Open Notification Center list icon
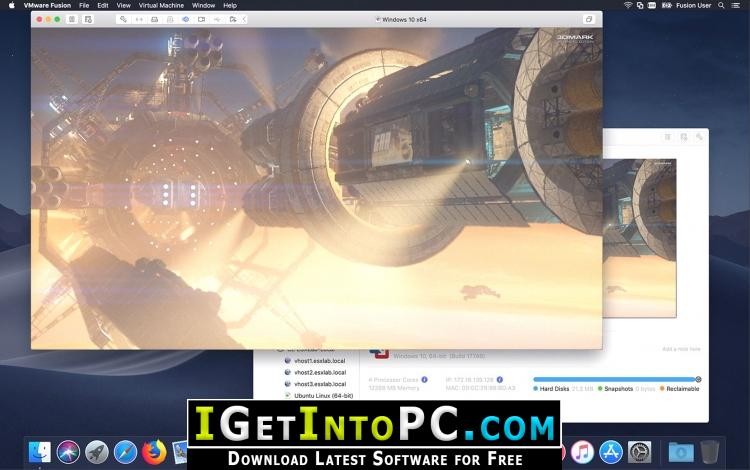Viewport: 750px width, 470px height. 736,5
